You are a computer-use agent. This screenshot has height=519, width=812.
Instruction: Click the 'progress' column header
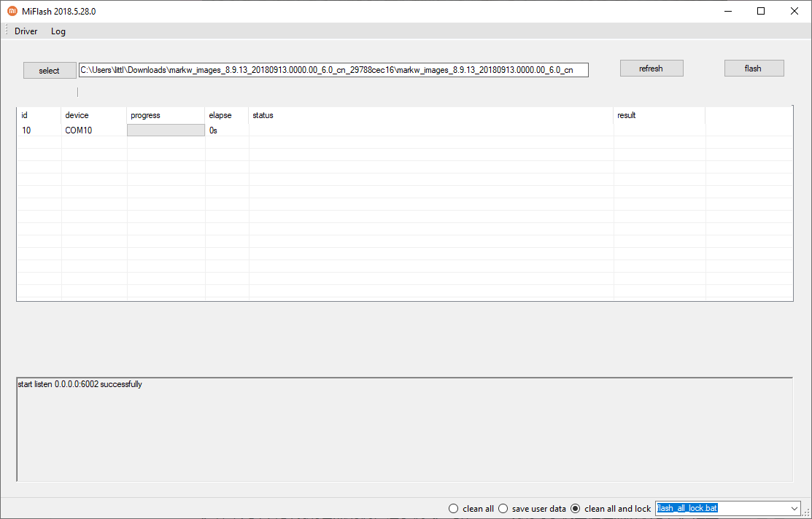166,115
